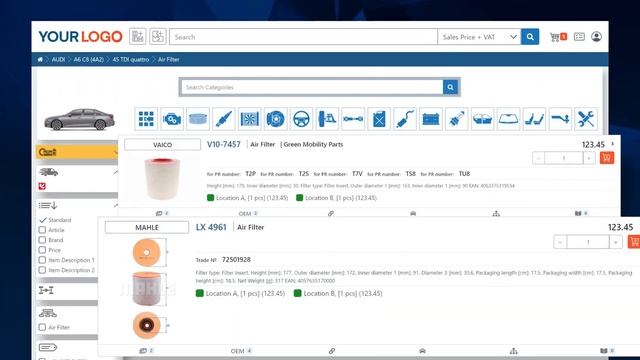Click the second catalog icon beside logo
640x360 pixels.
[158, 37]
